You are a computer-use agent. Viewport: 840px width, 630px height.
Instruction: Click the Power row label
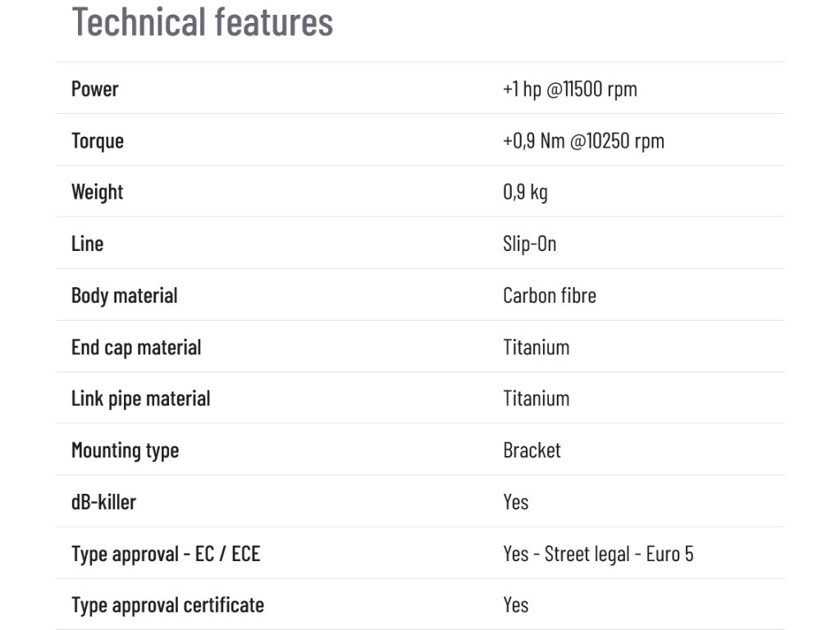click(x=95, y=89)
